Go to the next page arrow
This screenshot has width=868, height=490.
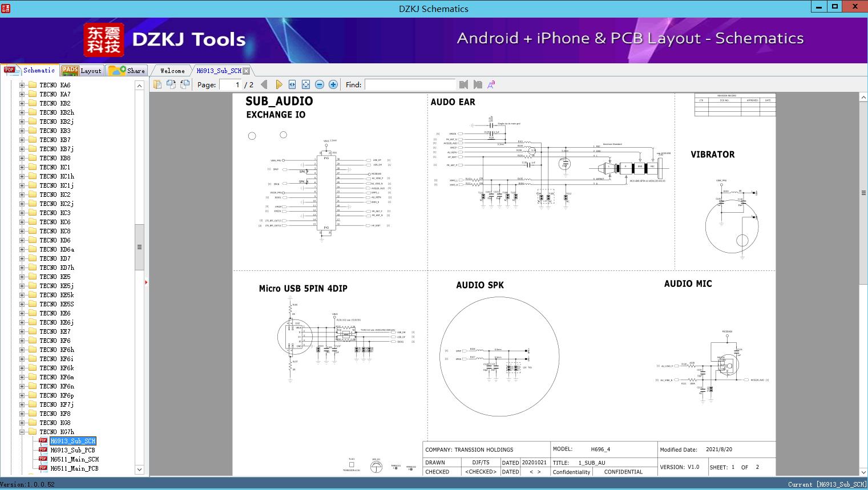(x=278, y=84)
